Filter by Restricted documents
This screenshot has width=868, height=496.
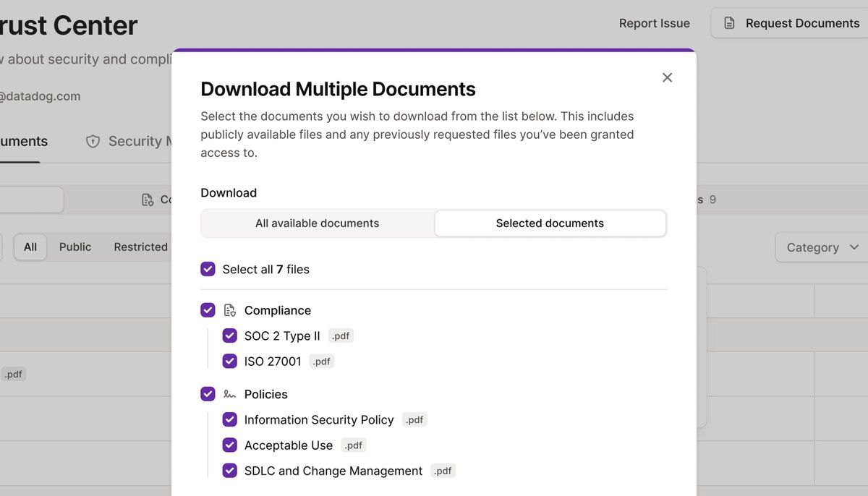pyautogui.click(x=140, y=247)
